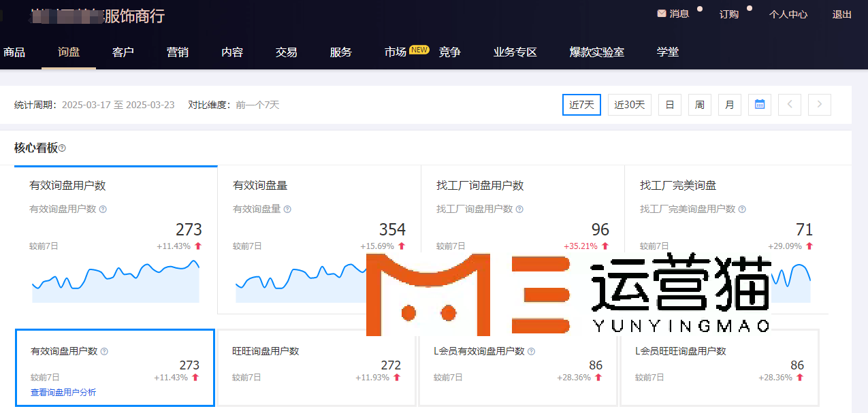Click the previous period arrow
Screen dimensions: 868x413
(x=790, y=105)
